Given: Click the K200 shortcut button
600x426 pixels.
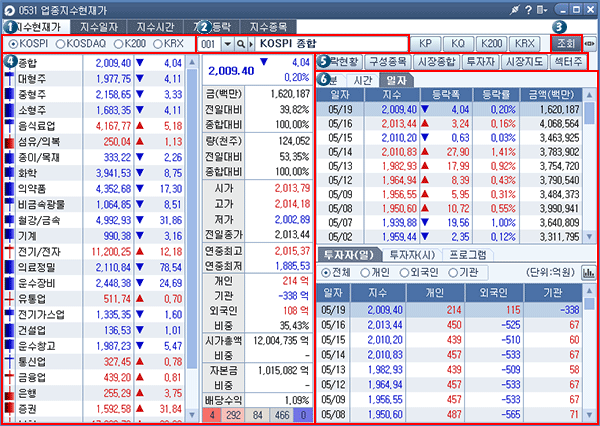Looking at the screenshot, I should click(x=492, y=44).
